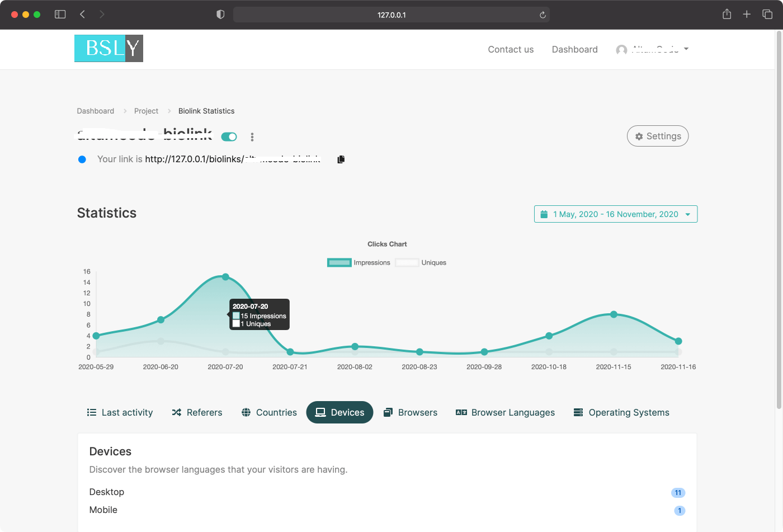Open a new browser tab
Screen dimensions: 783x532
pyautogui.click(x=747, y=15)
